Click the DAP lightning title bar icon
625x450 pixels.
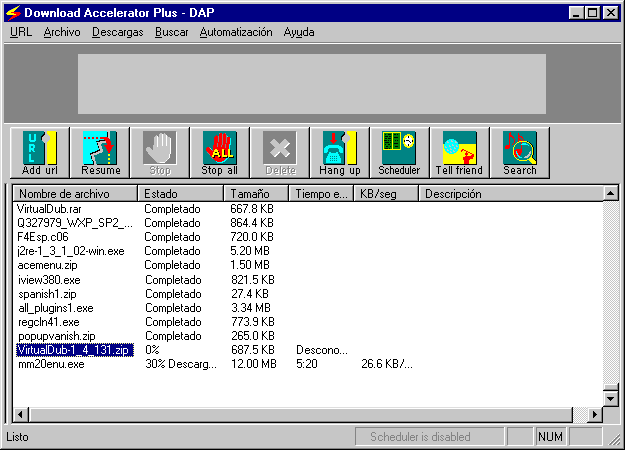(x=13, y=13)
